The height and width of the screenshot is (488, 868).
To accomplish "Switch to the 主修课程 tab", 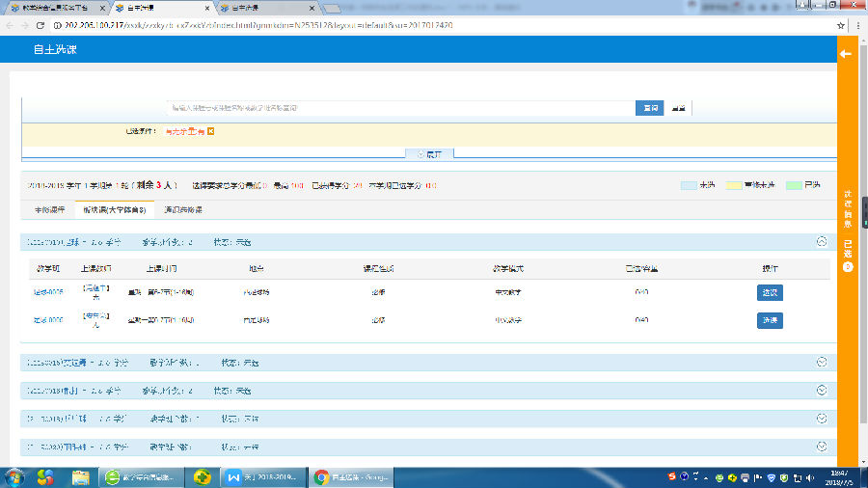I will [49, 208].
